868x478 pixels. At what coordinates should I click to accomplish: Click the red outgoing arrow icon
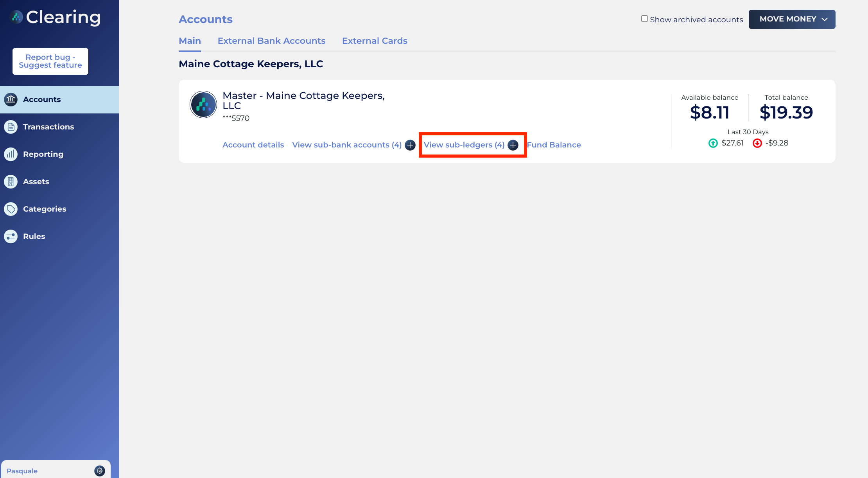click(757, 143)
